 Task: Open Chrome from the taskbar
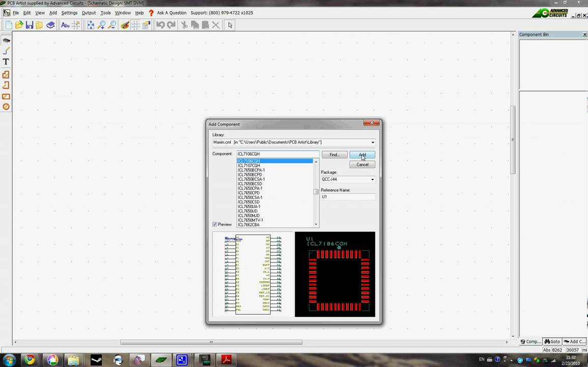30,360
